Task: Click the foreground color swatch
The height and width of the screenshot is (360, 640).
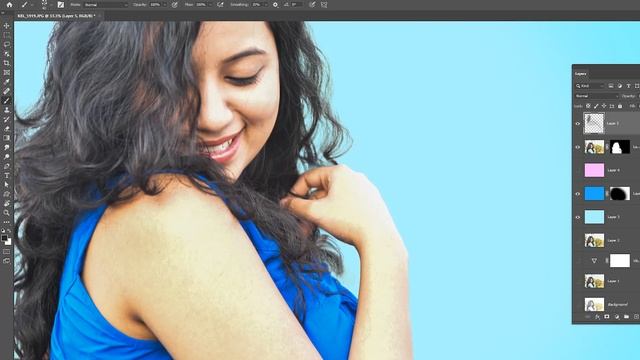Action: [4, 238]
